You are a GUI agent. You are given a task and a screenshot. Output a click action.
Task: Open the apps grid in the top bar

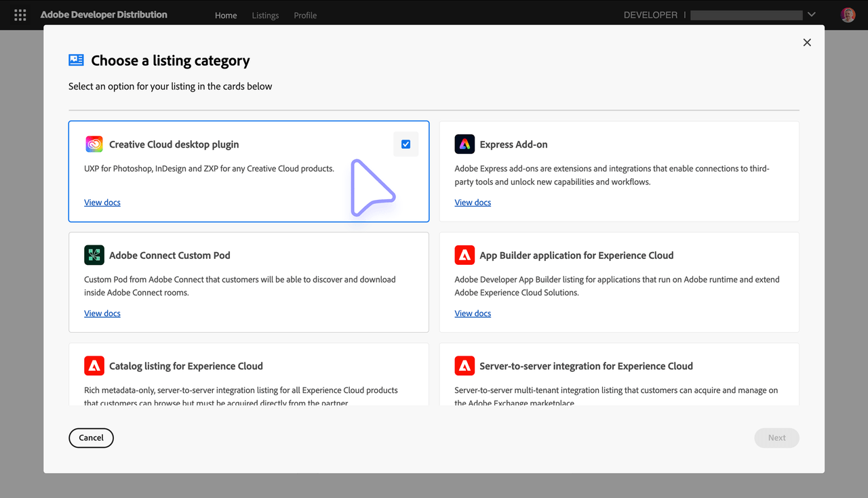(20, 14)
